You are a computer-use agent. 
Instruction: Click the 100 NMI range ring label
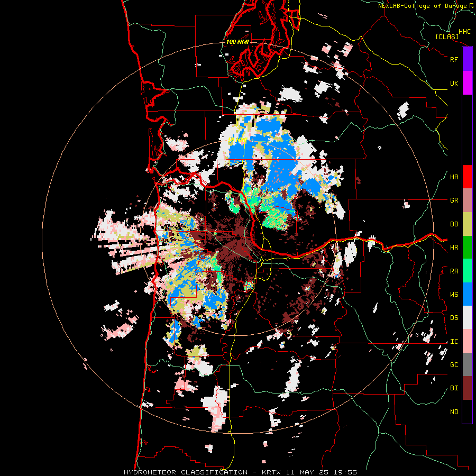tap(237, 42)
